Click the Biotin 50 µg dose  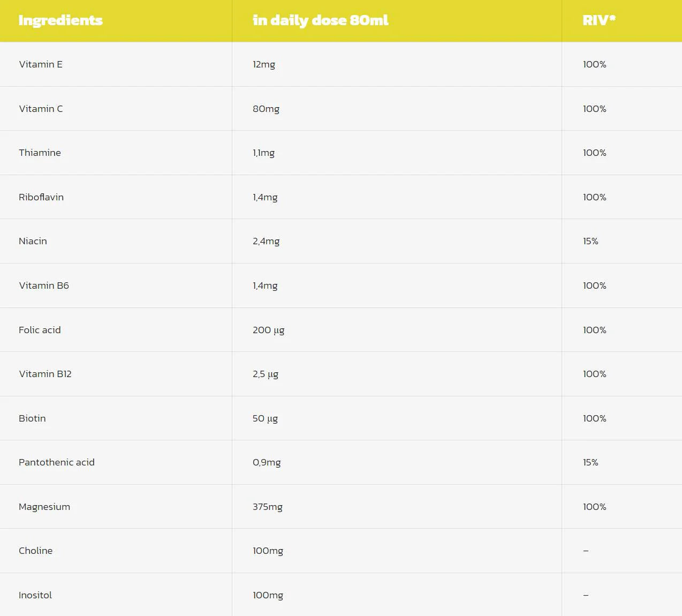[265, 418]
